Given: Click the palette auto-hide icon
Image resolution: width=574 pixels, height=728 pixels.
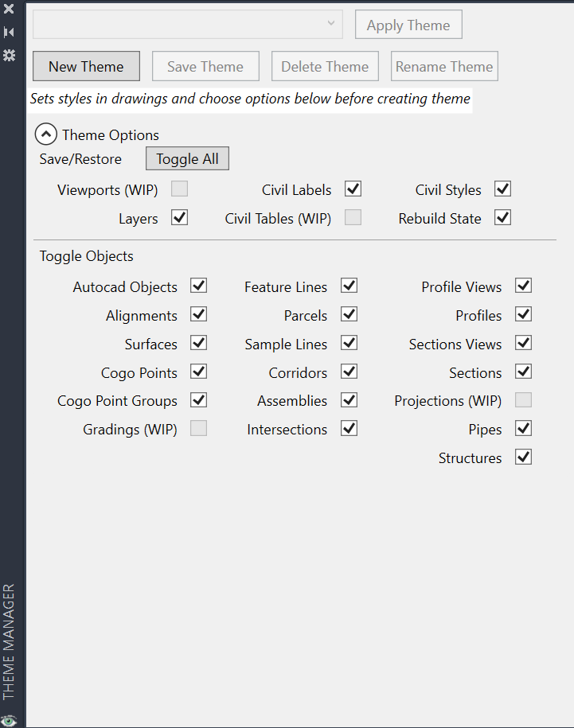Looking at the screenshot, I should [x=9, y=32].
